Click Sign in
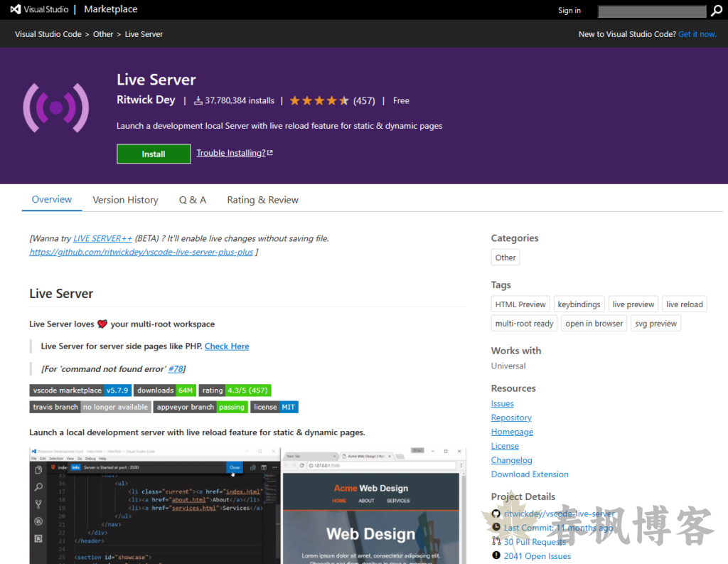The width and height of the screenshot is (728, 564). pyautogui.click(x=569, y=11)
